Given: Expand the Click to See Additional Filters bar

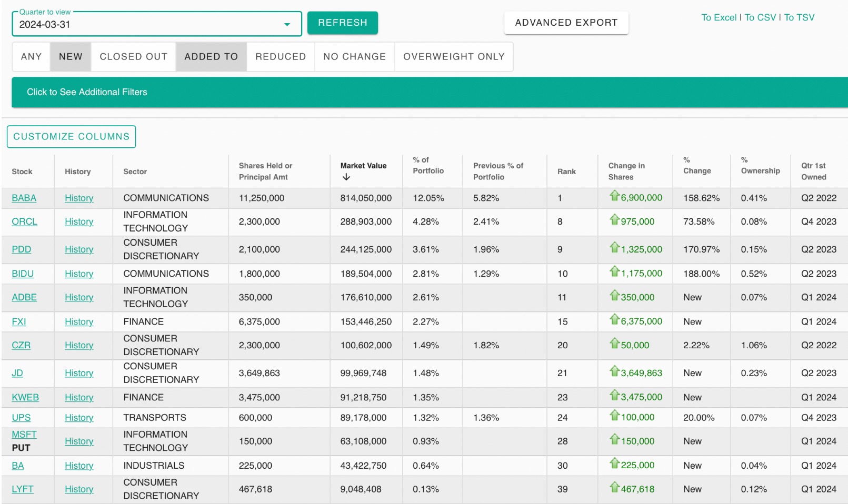Looking at the screenshot, I should coord(87,92).
